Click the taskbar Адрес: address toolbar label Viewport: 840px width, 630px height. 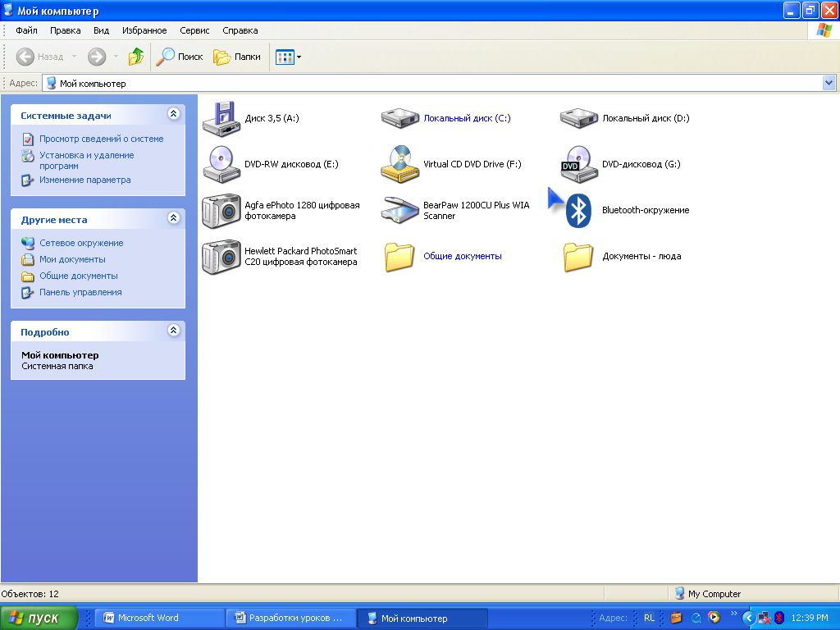(613, 618)
